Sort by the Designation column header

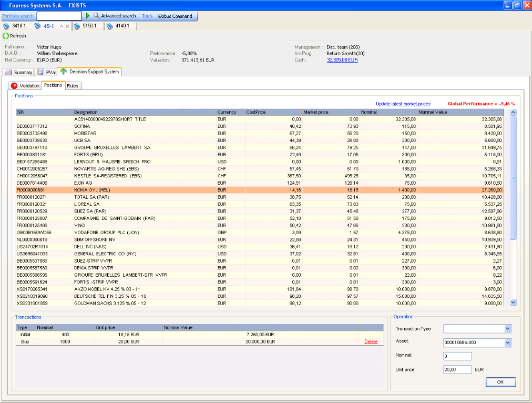pos(145,112)
